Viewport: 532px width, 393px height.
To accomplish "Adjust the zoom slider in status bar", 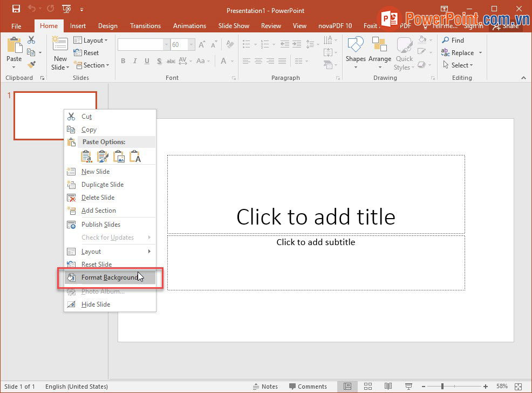I will tap(442, 387).
